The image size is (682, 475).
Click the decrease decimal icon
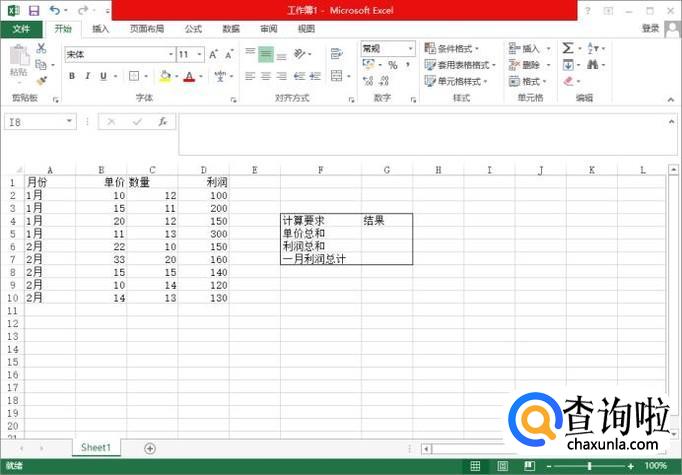click(384, 80)
